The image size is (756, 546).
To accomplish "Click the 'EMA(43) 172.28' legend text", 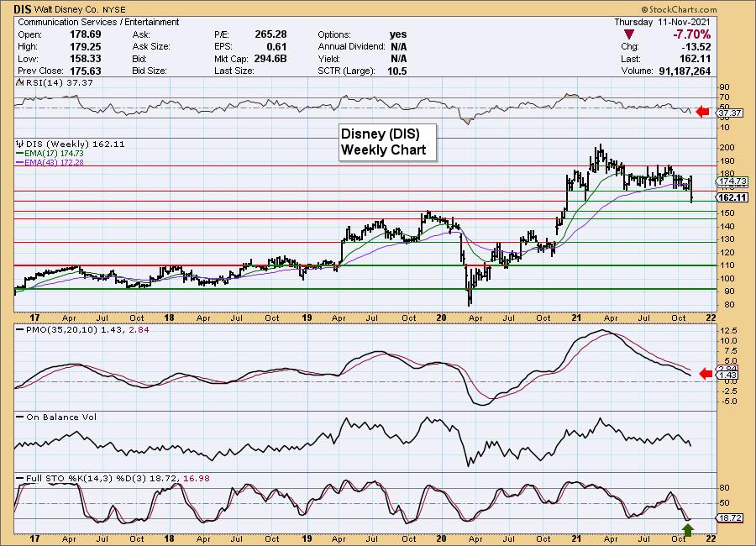I will point(55,163).
